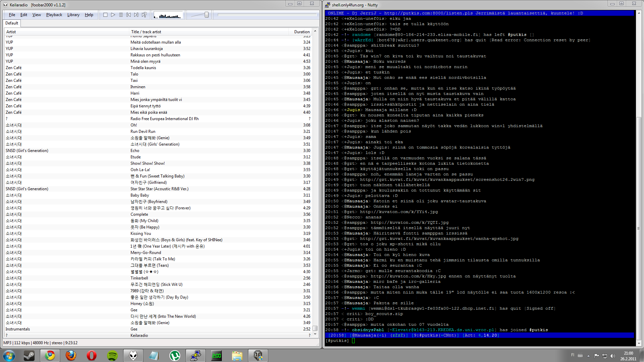
Task: Click the spectrum visualization display
Action: (x=168, y=15)
